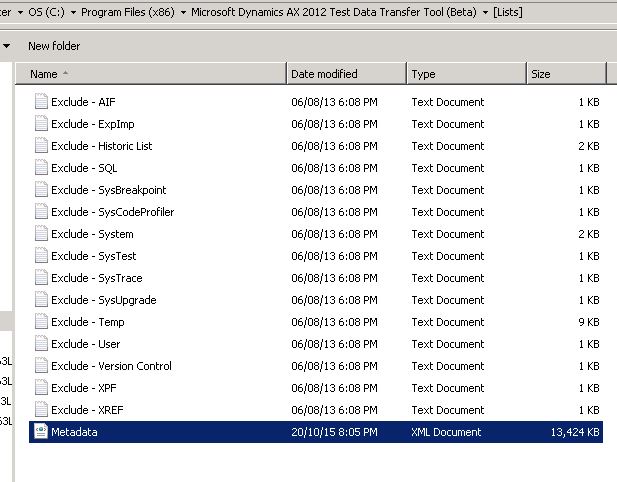Select file name 'Exclude - AIF'

tap(83, 102)
